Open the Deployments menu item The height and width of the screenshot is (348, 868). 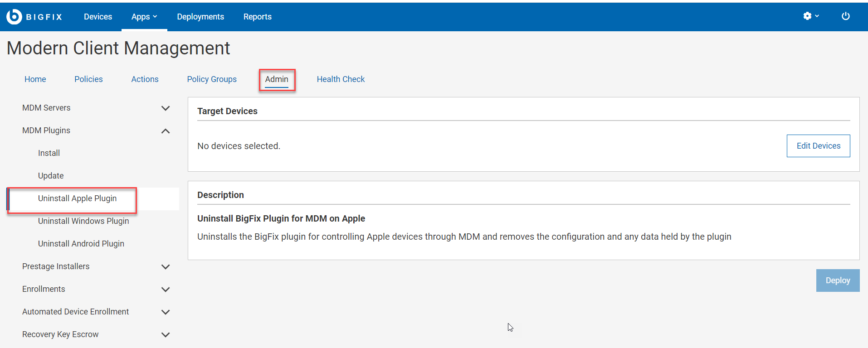pos(200,17)
